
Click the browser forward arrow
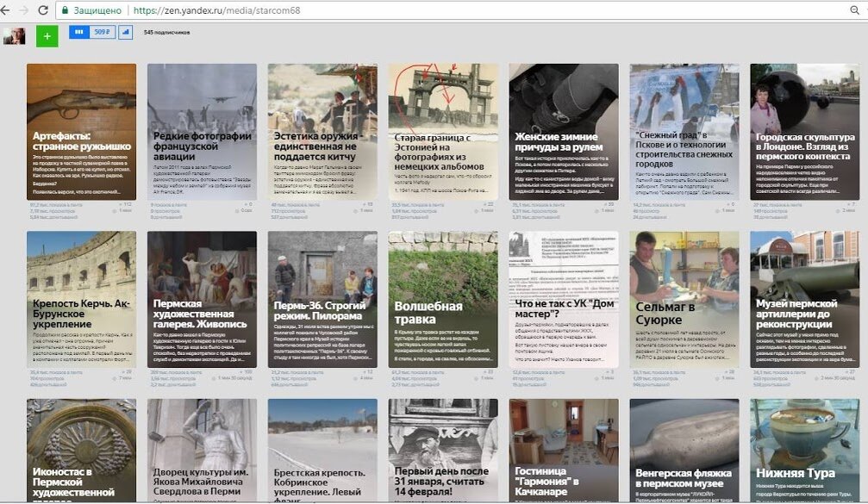pyautogui.click(x=24, y=10)
